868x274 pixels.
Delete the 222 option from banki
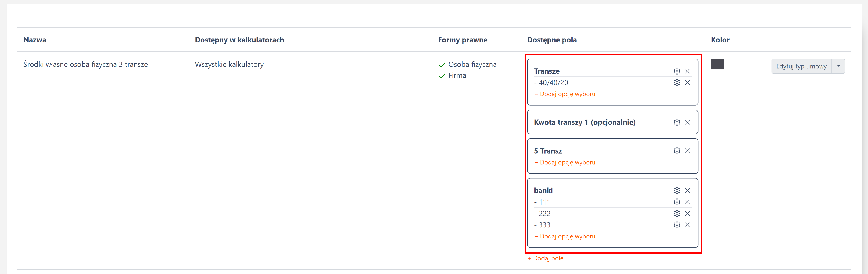(687, 213)
